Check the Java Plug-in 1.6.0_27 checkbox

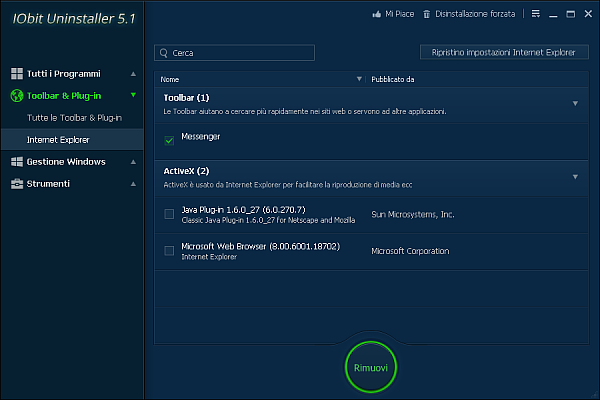169,214
